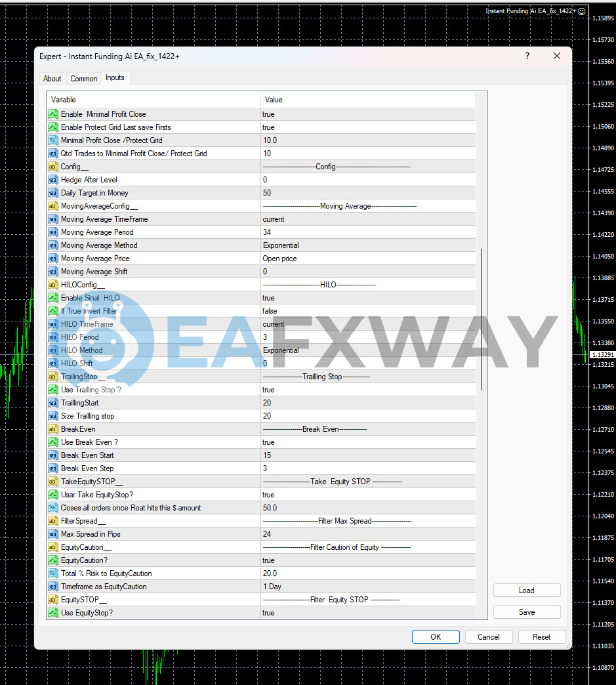Toggle Enable Sinal HILO value
Viewport: 616px width, 685px height.
pos(368,297)
